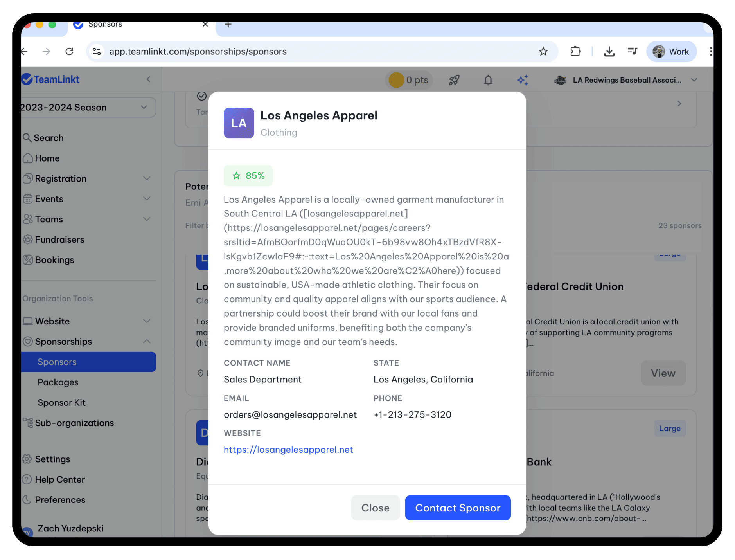
Task: Bookmark the page with the star icon
Action: (x=543, y=51)
